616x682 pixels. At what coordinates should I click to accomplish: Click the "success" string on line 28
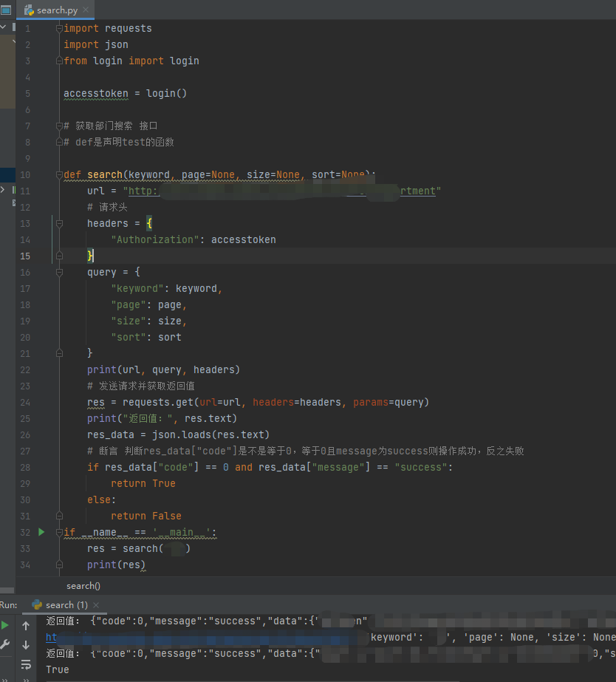pos(421,468)
